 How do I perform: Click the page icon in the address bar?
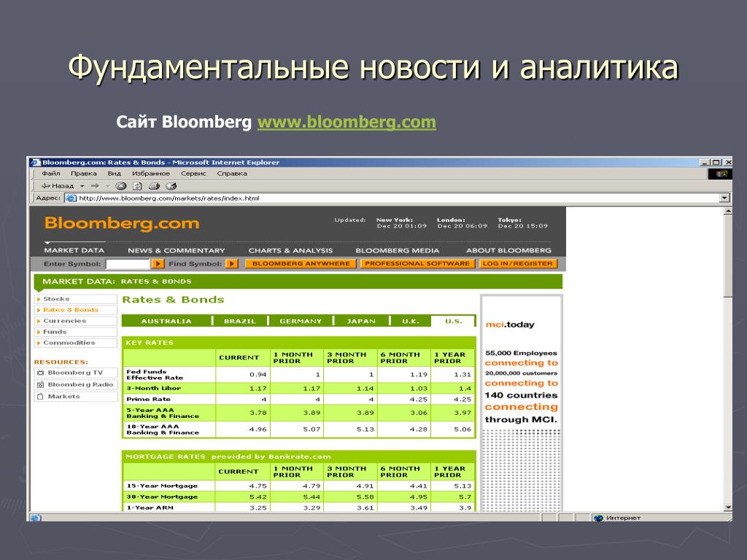click(x=71, y=198)
